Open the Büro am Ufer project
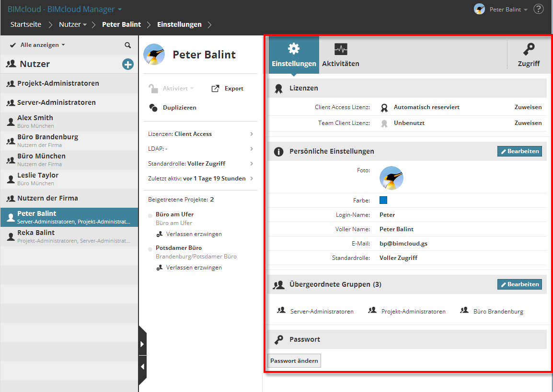The image size is (553, 392). [x=174, y=214]
